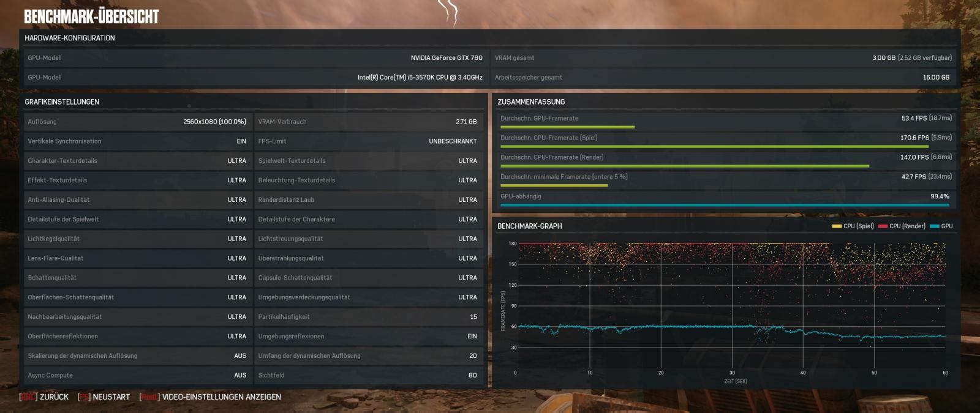This screenshot has height=413, width=980.
Task: Click 170.6 FPS (5.9ms) value
Action: [926, 138]
